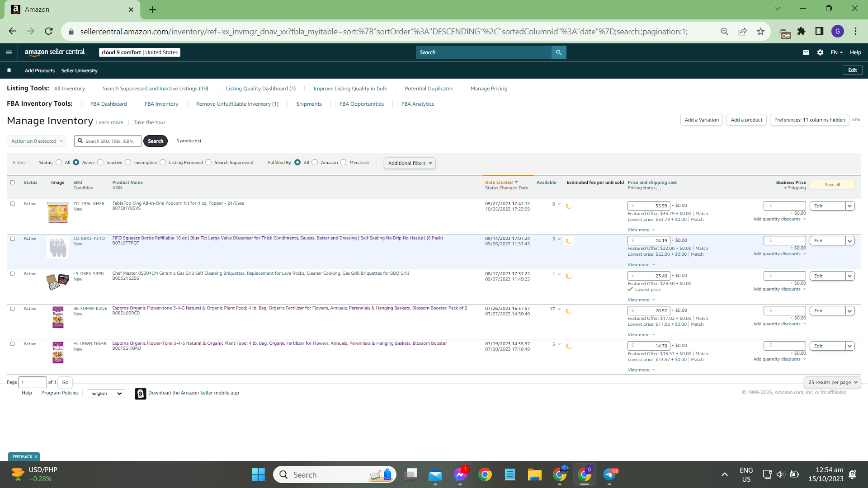868x488 pixels.
Task: Open the Shipments tool
Action: (309, 104)
